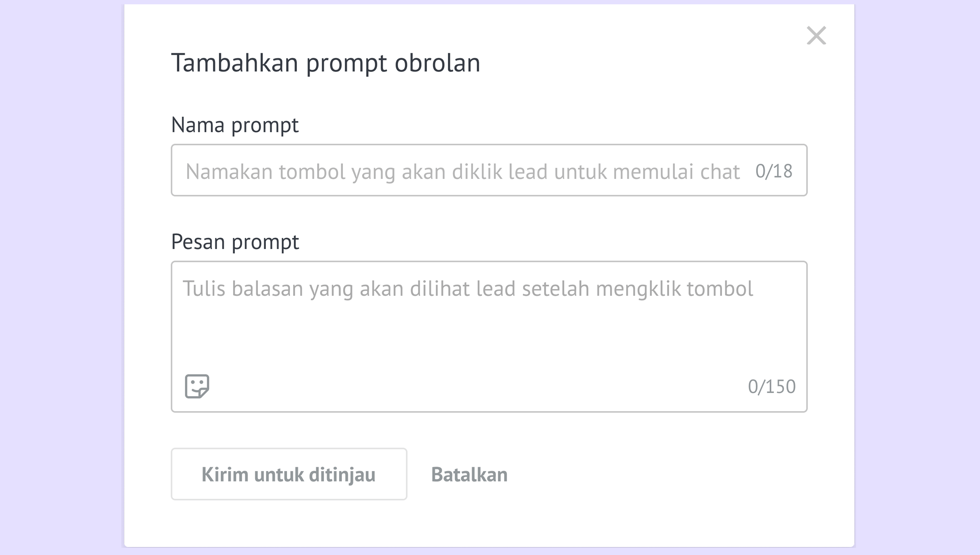This screenshot has height=555, width=980.
Task: Click the 0/150 character counter
Action: [772, 386]
